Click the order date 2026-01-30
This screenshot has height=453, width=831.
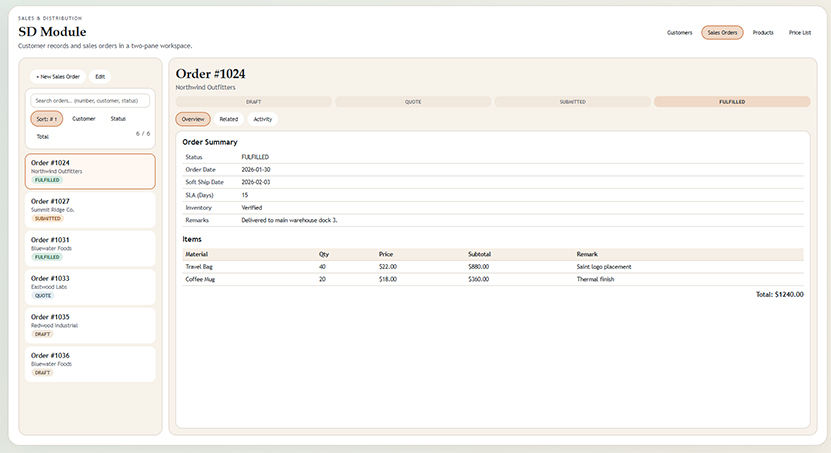256,170
